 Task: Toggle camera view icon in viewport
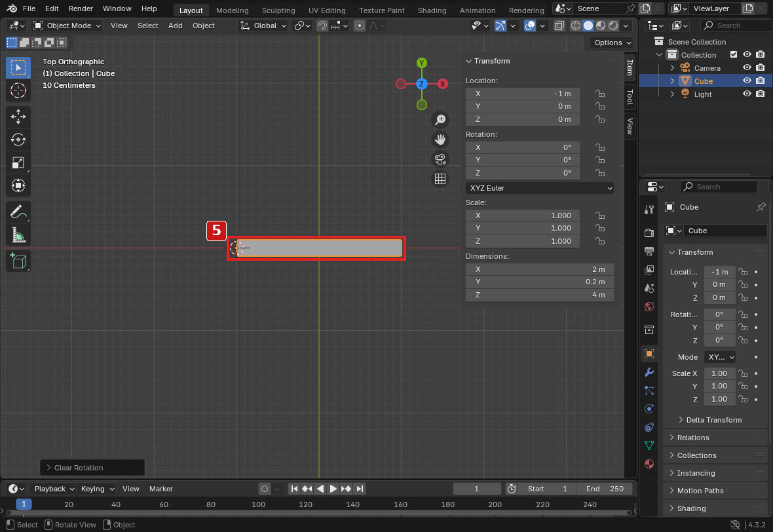(x=440, y=159)
